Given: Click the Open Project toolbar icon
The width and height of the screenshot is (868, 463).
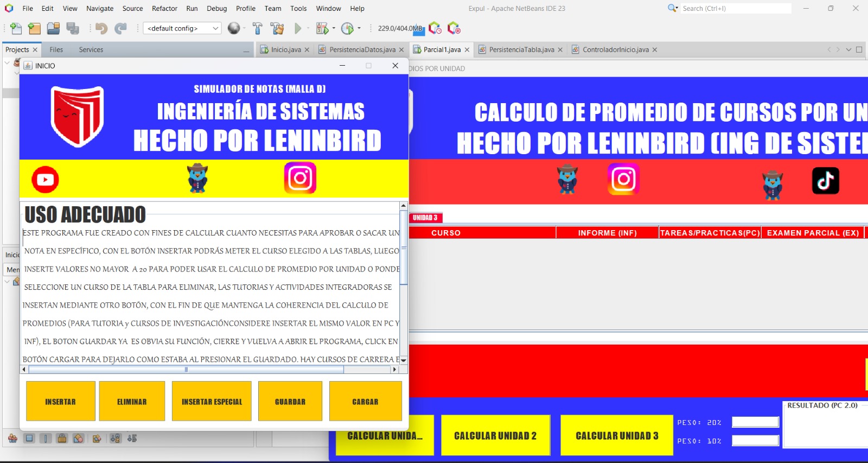Looking at the screenshot, I should [x=53, y=28].
